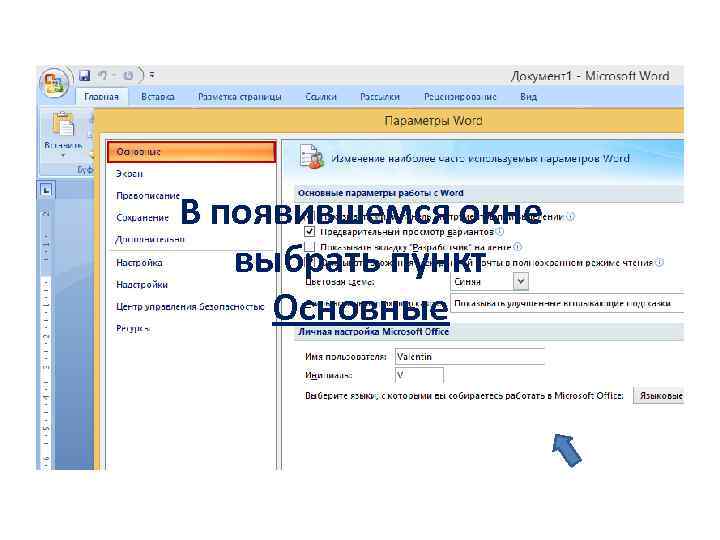Viewport: 720px width, 540px height.
Task: Open the Вставка ribbon tab
Action: [158, 97]
